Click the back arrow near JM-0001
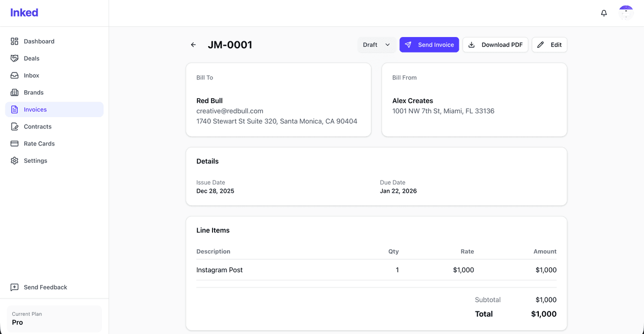The height and width of the screenshot is (334, 644). click(193, 45)
